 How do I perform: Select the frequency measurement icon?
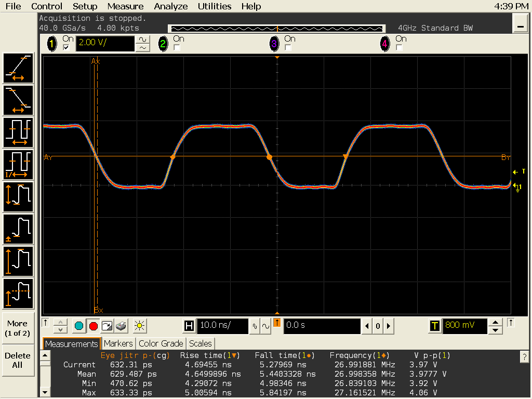(19, 165)
